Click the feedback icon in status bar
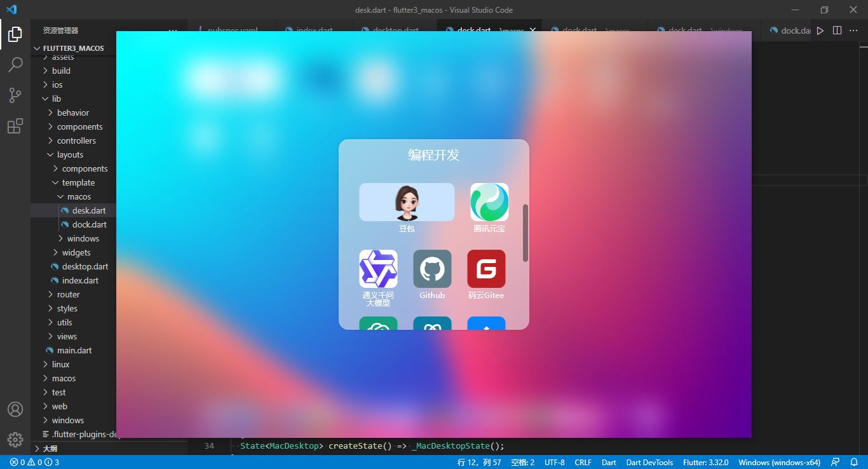The image size is (868, 469). pyautogui.click(x=836, y=462)
